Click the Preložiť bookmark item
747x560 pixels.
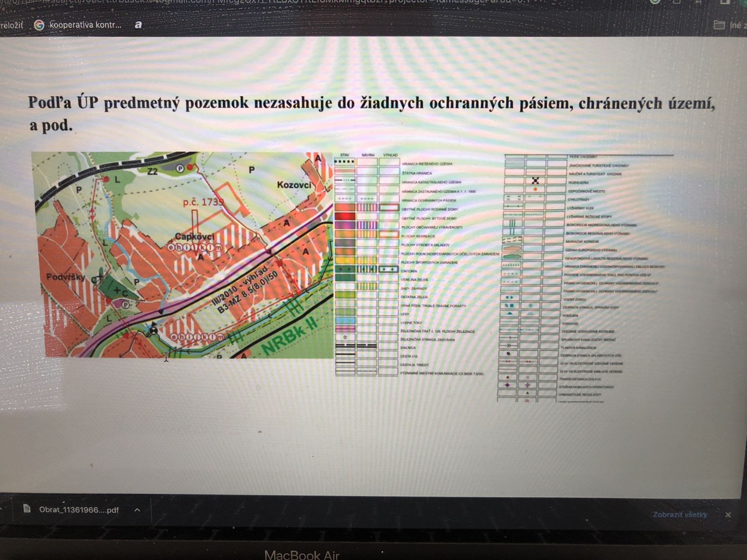(x=12, y=25)
